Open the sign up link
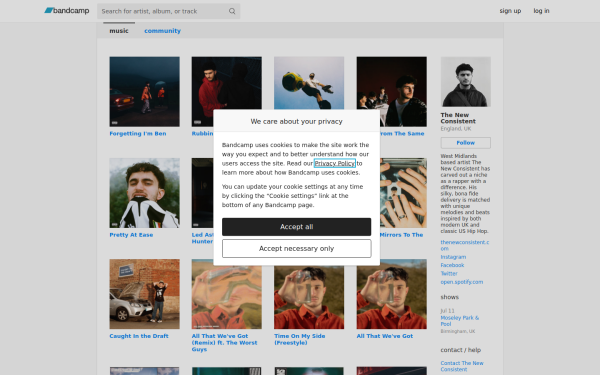 [510, 11]
